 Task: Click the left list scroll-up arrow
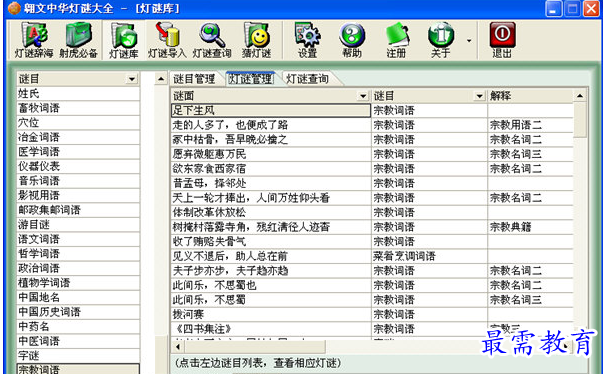(x=161, y=79)
